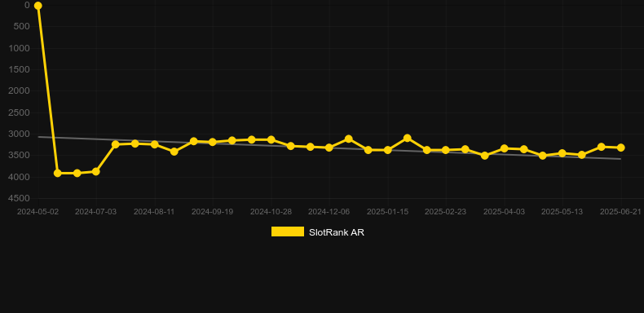Click the 2024-07-03 x-axis date label

coord(95,212)
